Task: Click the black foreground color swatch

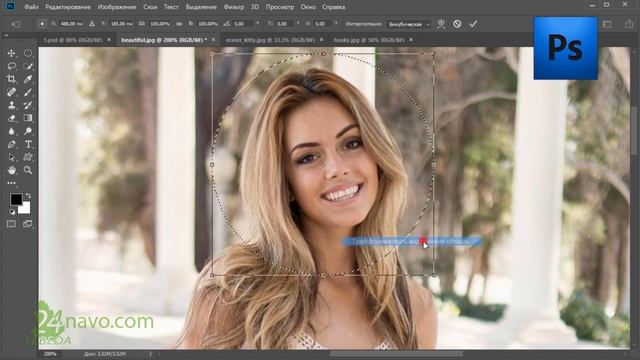Action: coord(16,199)
